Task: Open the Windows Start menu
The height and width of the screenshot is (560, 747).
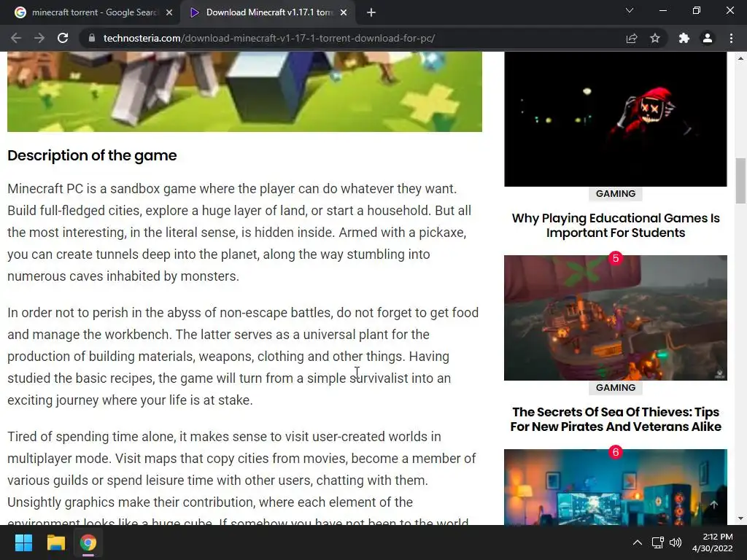Action: click(23, 542)
